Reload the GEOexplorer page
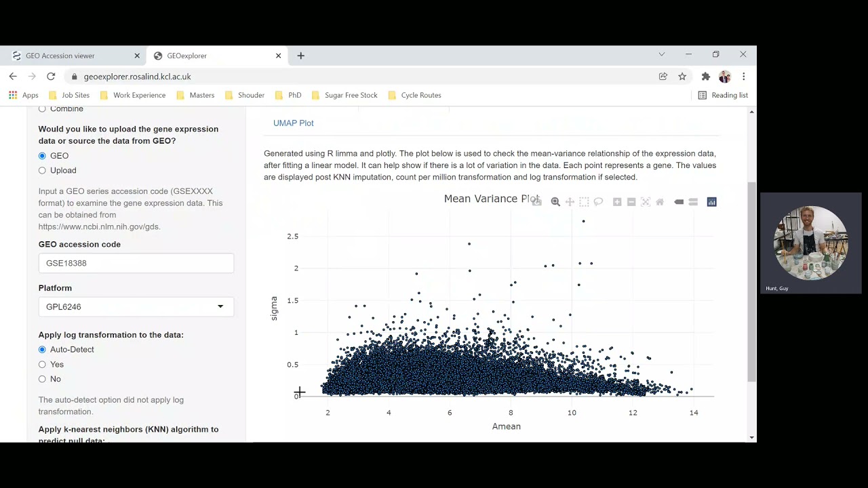The image size is (868, 488). click(x=51, y=77)
